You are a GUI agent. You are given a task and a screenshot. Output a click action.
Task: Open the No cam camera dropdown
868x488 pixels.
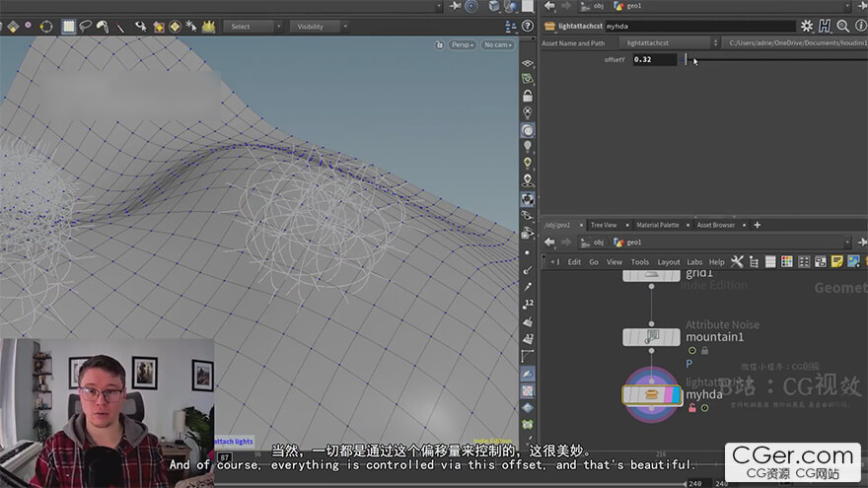click(x=498, y=44)
